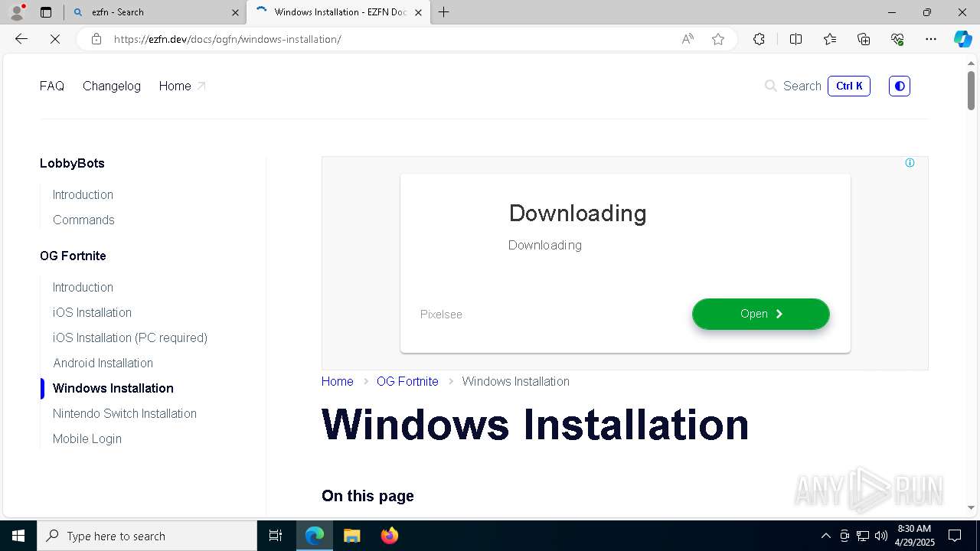This screenshot has height=551, width=980.
Task: Click the ad info icon
Action: click(x=910, y=163)
